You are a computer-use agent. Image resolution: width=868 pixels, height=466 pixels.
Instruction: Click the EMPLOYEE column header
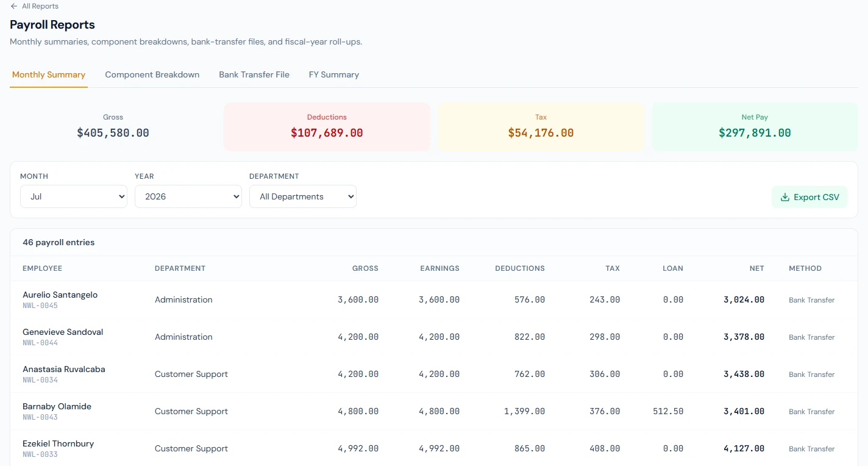click(43, 268)
